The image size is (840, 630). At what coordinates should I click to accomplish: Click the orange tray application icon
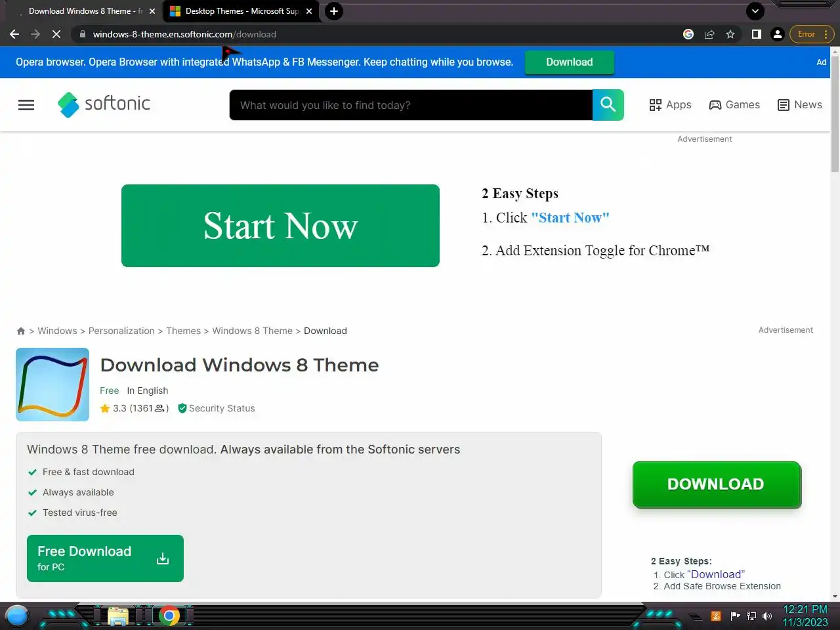click(716, 616)
